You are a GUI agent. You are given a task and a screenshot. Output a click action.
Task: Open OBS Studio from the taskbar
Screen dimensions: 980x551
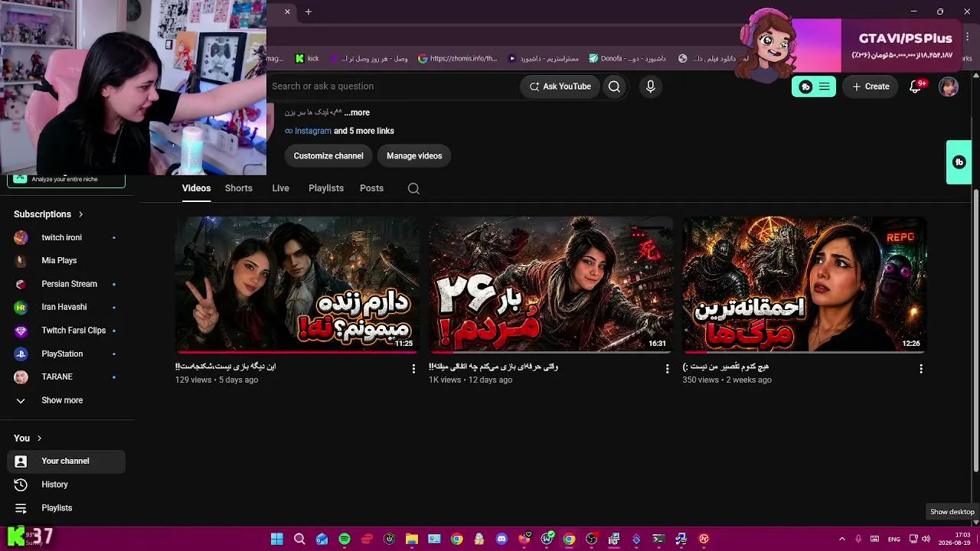point(591,539)
